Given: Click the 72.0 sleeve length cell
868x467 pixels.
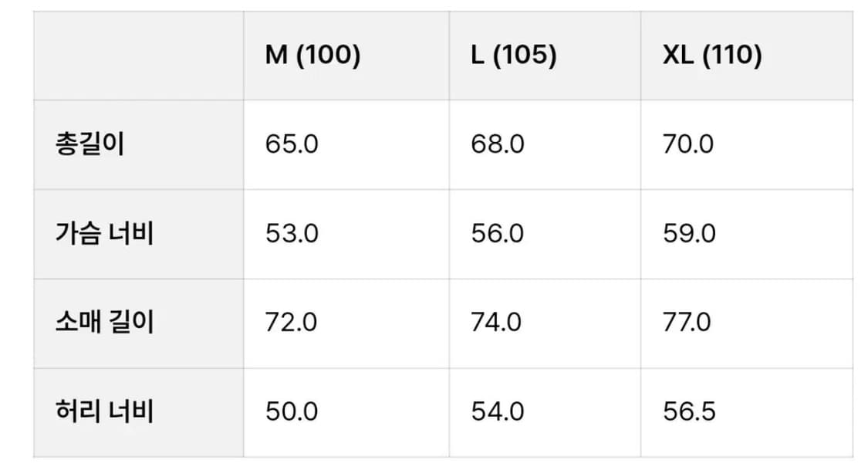Looking at the screenshot, I should (x=291, y=322).
